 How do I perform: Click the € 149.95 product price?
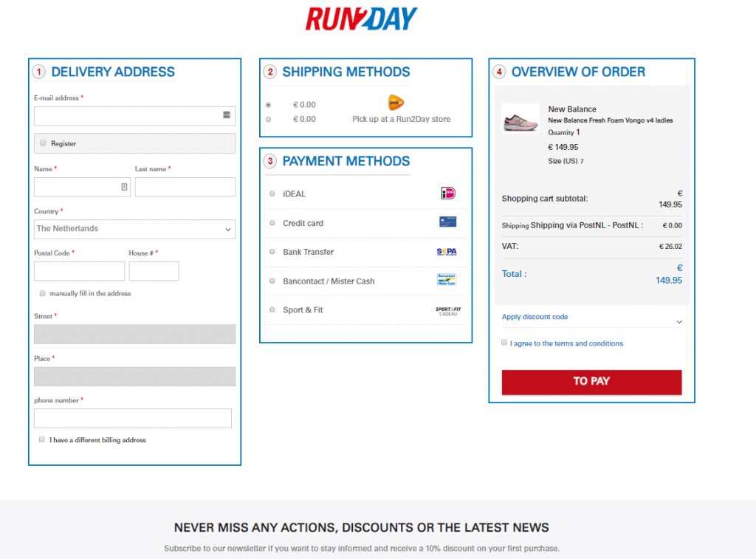pos(563,147)
